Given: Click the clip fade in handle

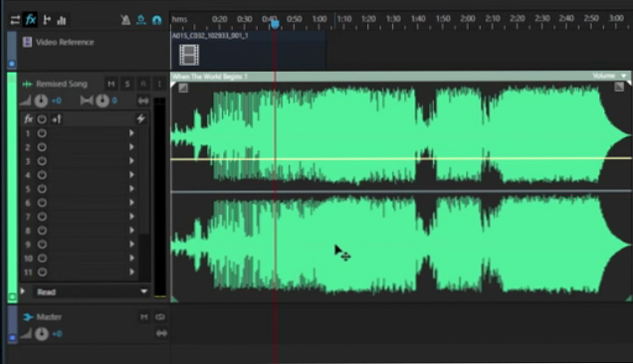Looking at the screenshot, I should (x=183, y=88).
